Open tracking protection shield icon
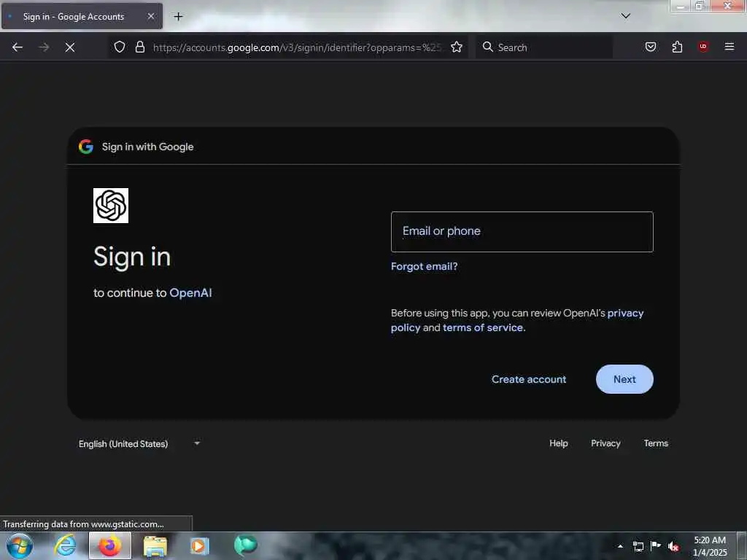747x560 pixels. pyautogui.click(x=120, y=47)
